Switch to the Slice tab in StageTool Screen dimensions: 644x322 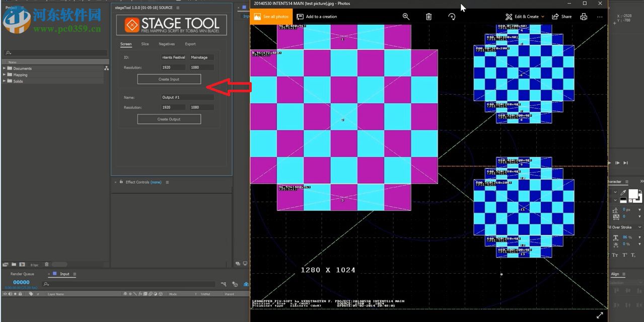tap(145, 44)
